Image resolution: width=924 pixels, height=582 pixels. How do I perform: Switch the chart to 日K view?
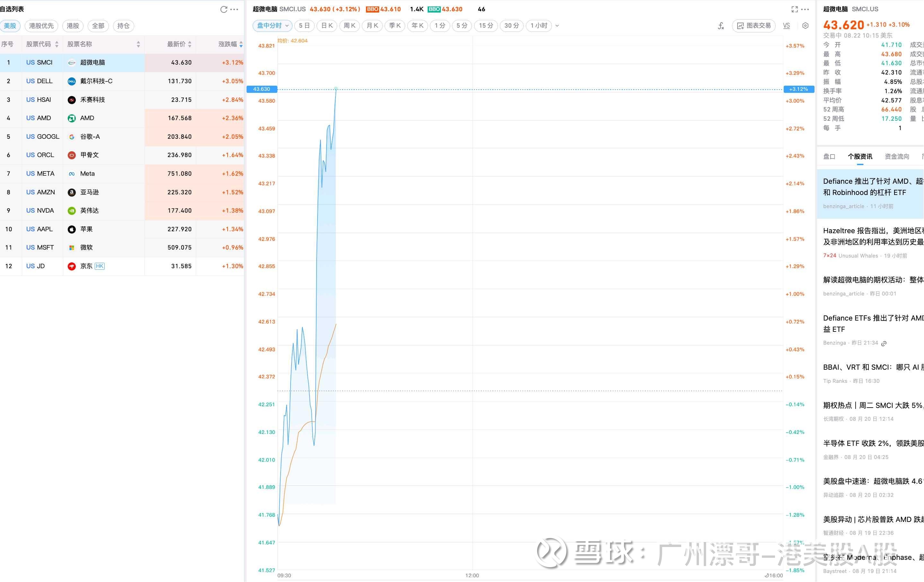pyautogui.click(x=327, y=26)
